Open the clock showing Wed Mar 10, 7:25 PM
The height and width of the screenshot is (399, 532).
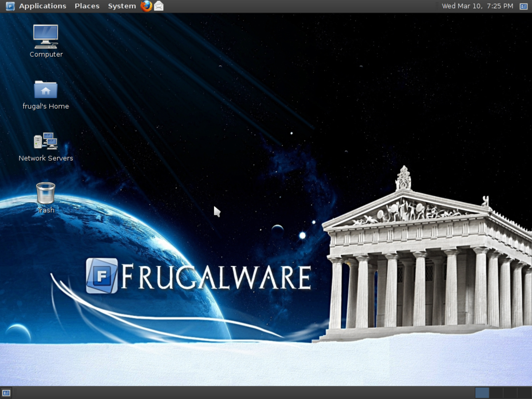point(477,6)
